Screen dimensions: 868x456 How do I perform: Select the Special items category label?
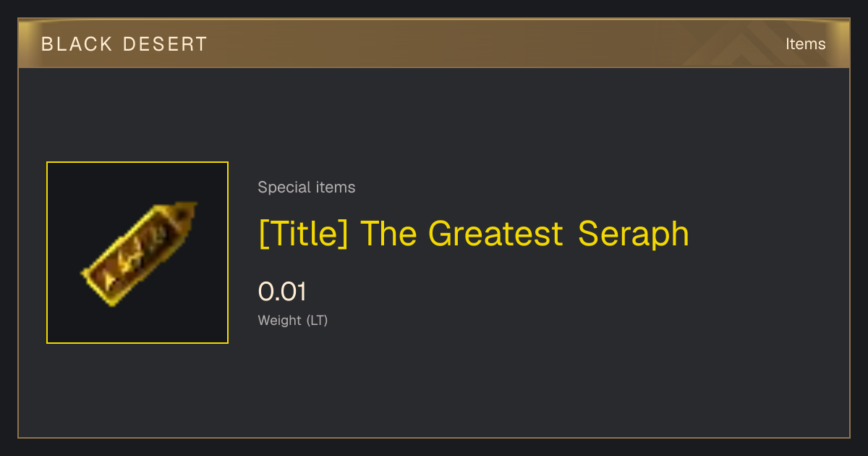(x=307, y=187)
